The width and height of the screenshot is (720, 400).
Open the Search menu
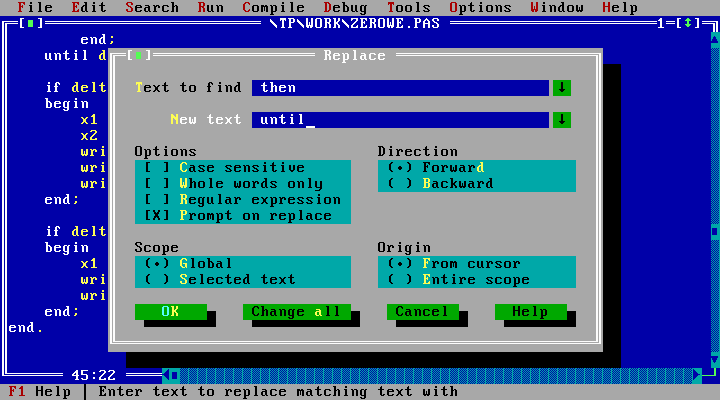[152, 7]
